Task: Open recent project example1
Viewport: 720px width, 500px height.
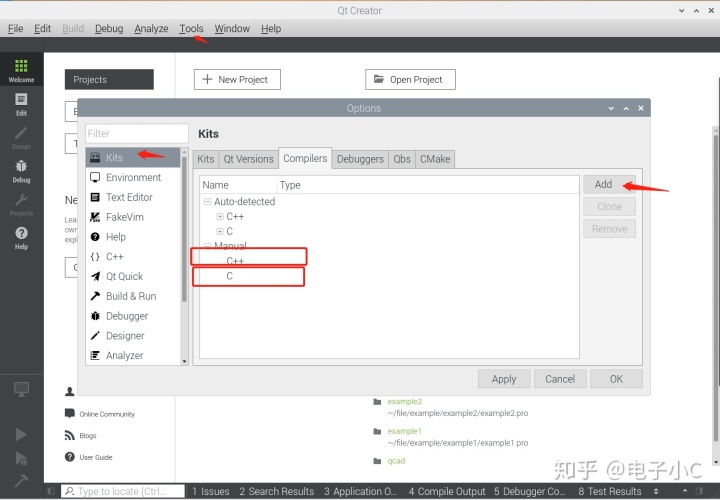Action: [x=404, y=431]
